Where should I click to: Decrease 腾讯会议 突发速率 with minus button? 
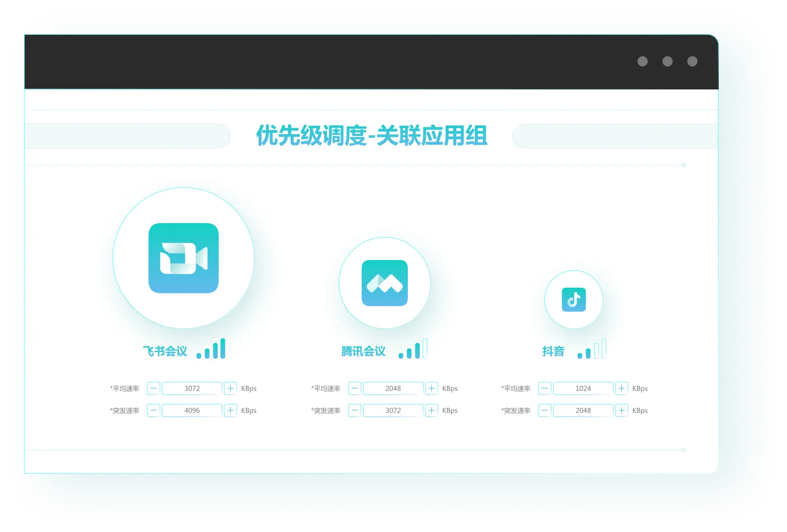(x=355, y=410)
